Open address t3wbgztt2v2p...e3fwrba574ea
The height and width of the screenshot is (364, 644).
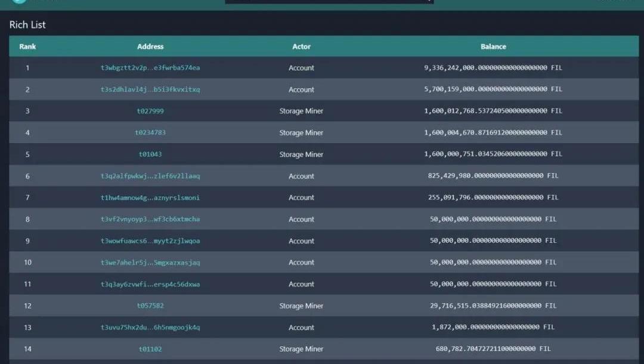coord(150,68)
